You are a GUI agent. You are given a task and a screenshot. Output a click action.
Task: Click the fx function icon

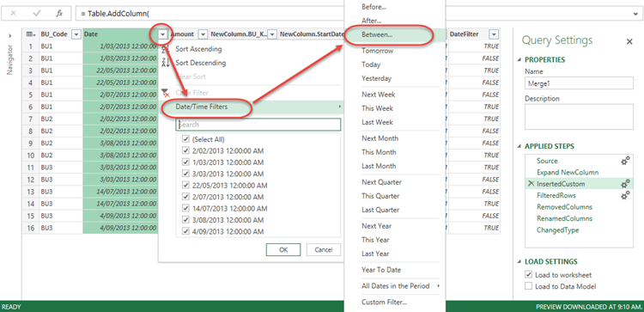[x=59, y=13]
